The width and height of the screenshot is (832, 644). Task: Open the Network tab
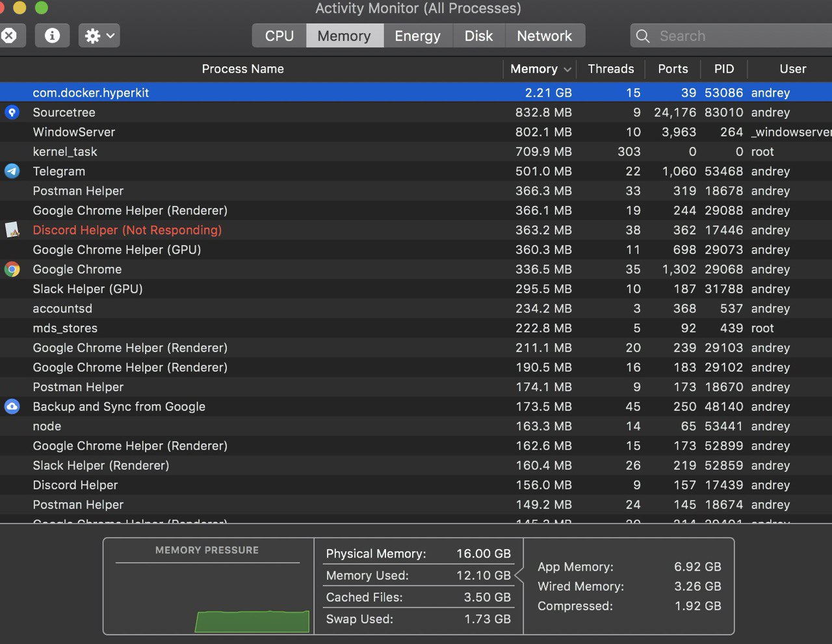coord(545,36)
